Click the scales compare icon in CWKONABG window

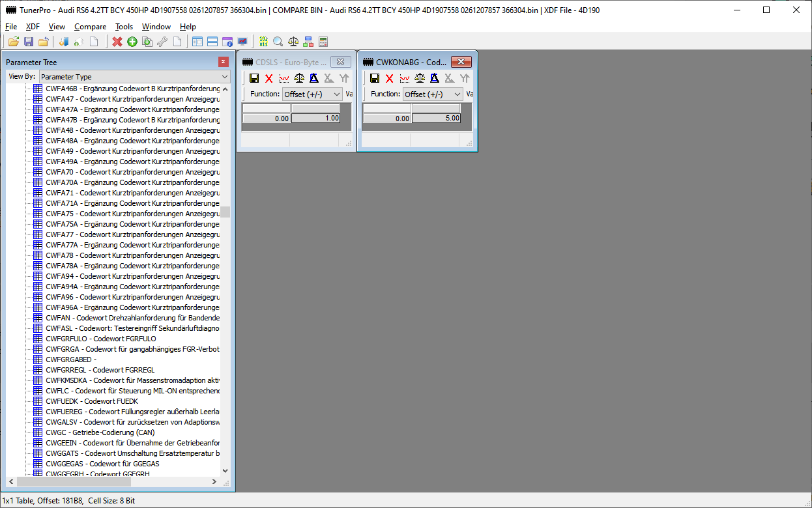coord(420,78)
